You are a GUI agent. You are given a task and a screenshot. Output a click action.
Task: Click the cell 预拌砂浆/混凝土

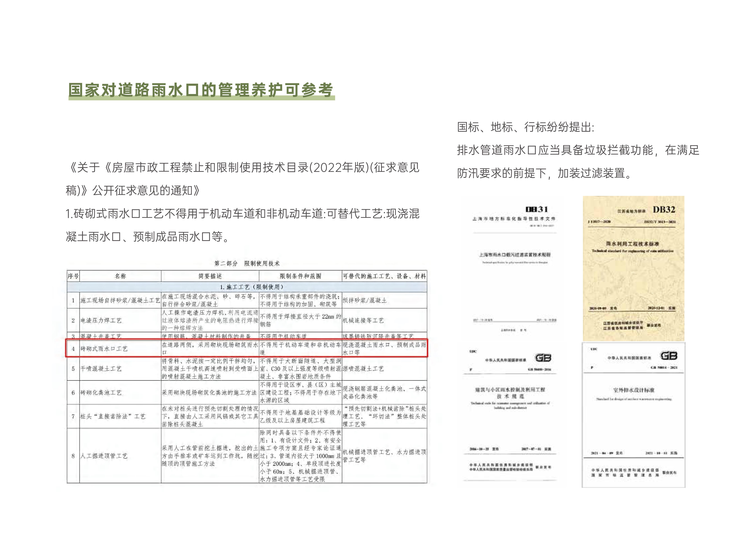pyautogui.click(x=384, y=300)
